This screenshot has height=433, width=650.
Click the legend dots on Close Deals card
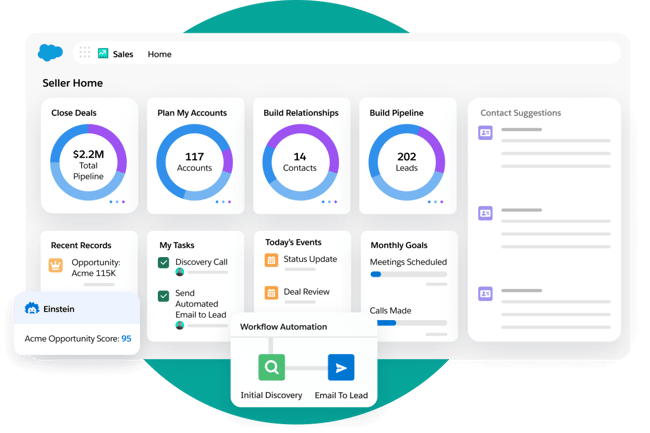(117, 202)
